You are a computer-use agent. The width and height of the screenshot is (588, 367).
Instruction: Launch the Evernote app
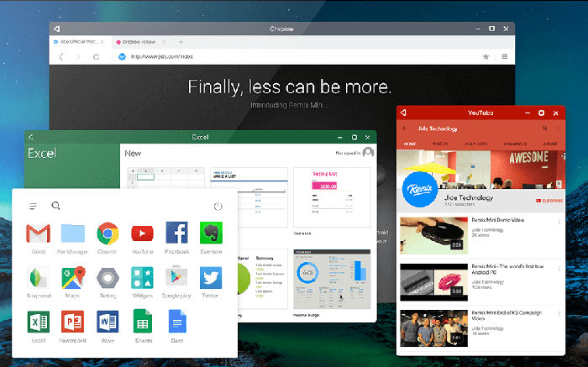click(x=211, y=233)
